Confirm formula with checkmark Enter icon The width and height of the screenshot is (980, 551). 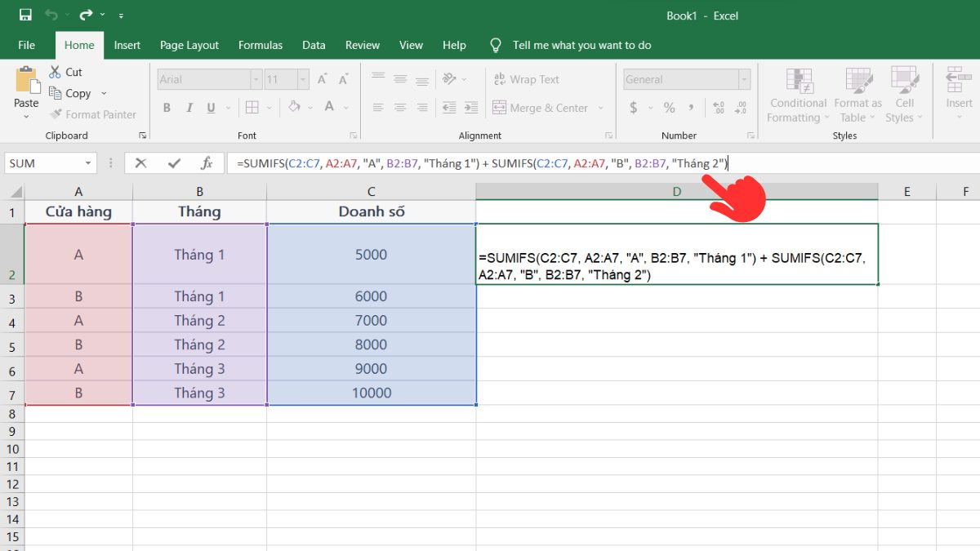tap(174, 163)
